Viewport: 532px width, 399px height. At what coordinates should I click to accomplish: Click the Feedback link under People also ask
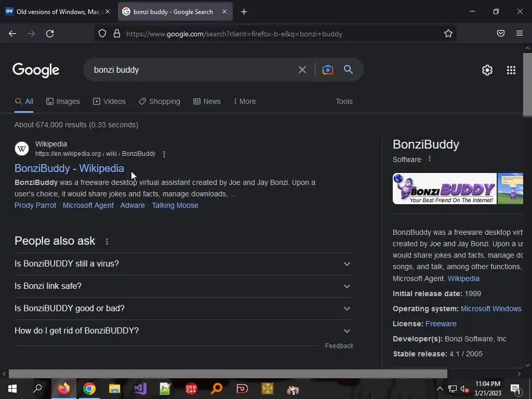point(339,345)
